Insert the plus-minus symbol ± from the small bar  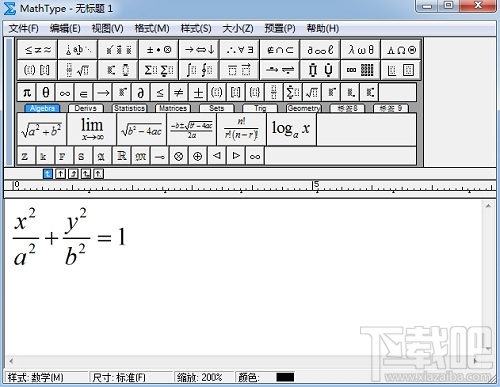[x=198, y=92]
